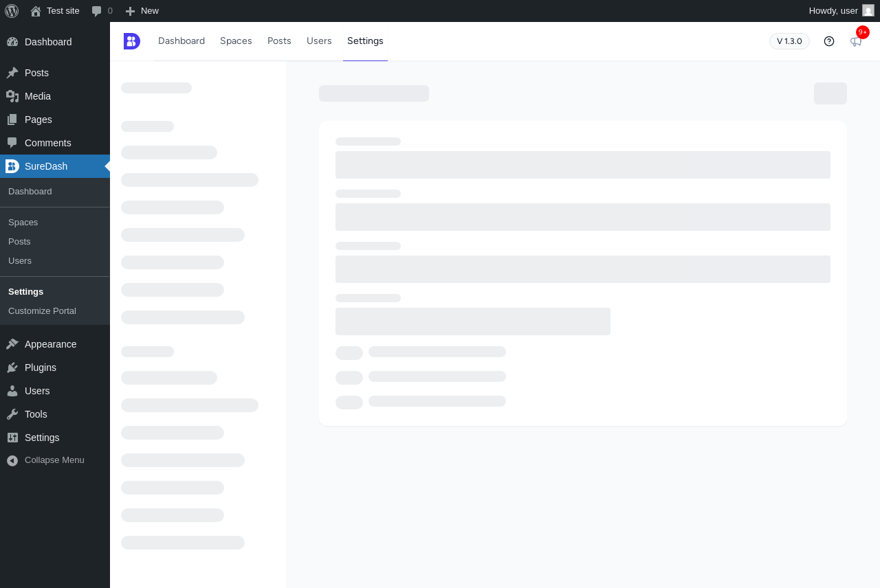Select the Users tab in SureDash header

(319, 41)
